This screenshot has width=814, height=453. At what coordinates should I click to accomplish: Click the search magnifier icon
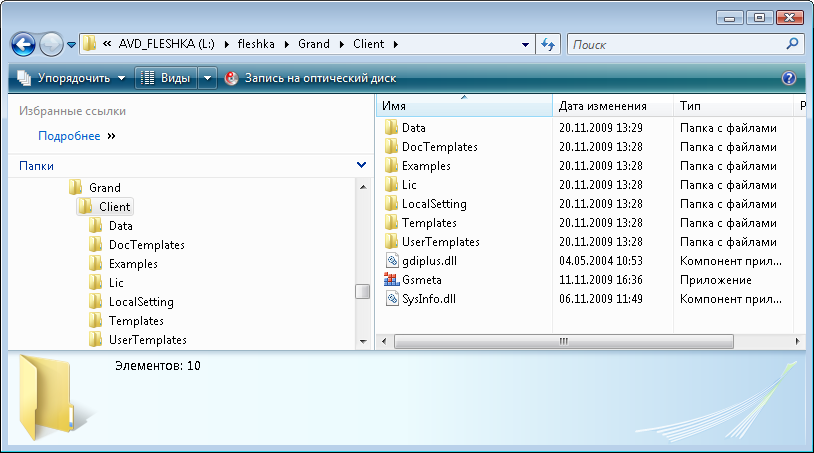tap(792, 44)
